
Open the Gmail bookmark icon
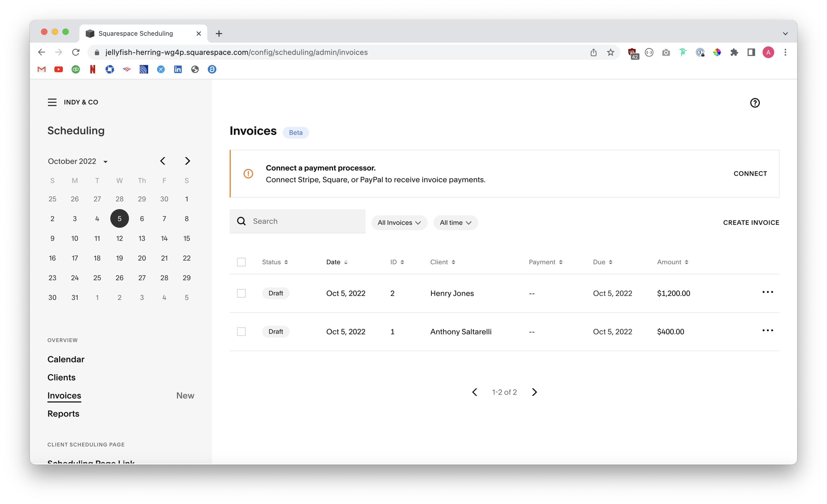(41, 69)
